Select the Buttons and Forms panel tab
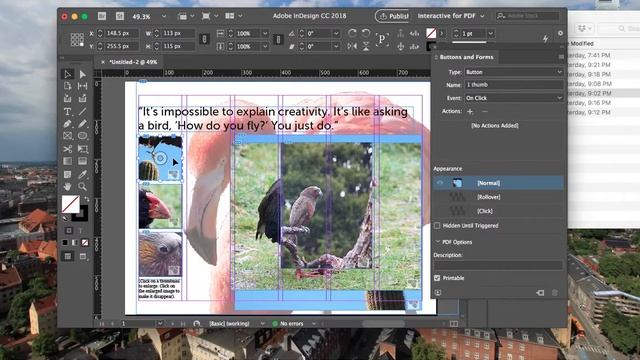This screenshot has height=360, width=640. click(x=466, y=57)
